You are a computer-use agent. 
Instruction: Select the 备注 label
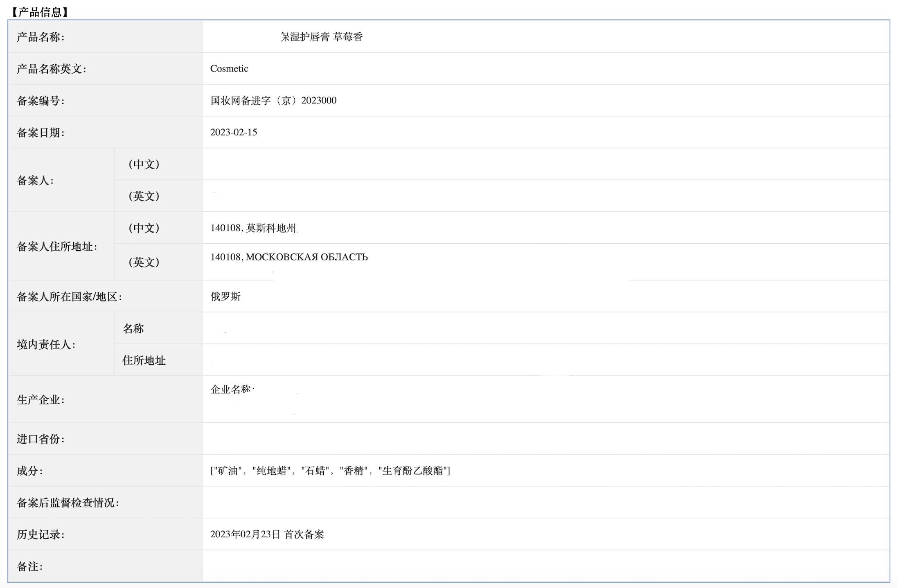pos(29,566)
